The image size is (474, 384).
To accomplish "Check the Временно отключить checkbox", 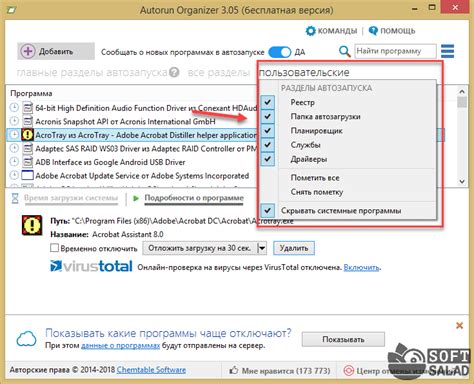I will [x=54, y=248].
